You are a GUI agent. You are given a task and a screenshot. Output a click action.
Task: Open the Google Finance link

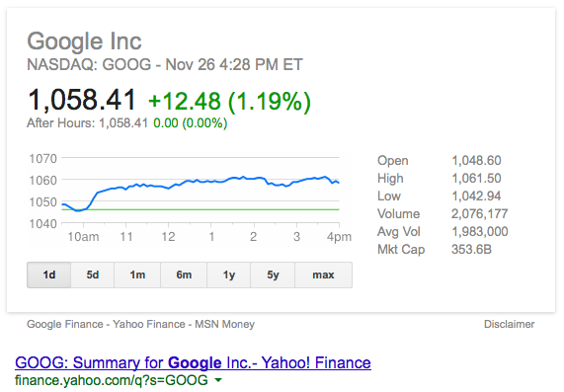pyautogui.click(x=65, y=324)
